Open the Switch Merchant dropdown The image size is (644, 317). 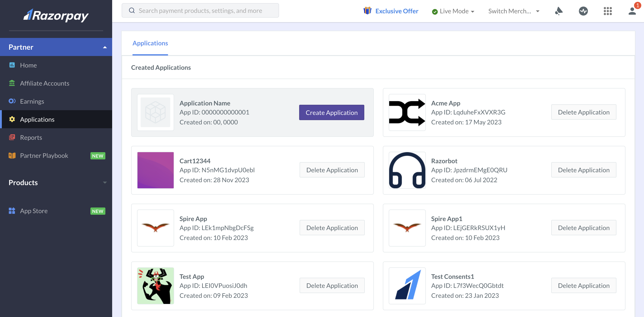514,11
